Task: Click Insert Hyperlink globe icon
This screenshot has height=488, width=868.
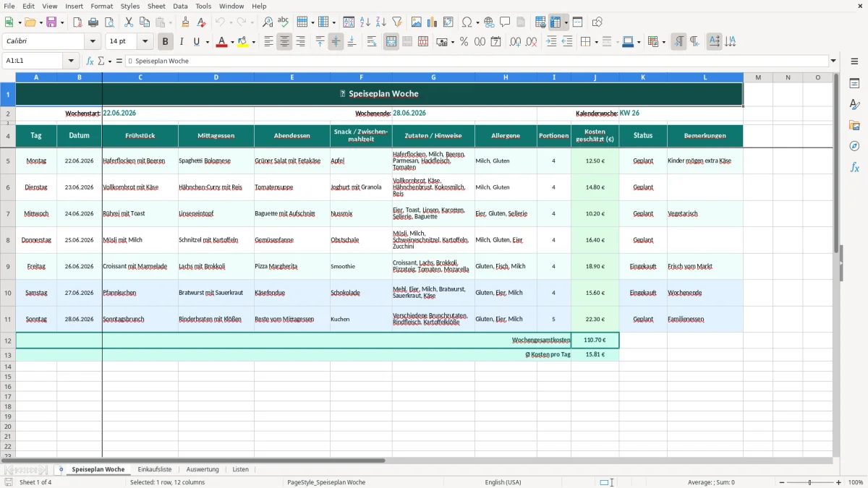Action: point(489,22)
